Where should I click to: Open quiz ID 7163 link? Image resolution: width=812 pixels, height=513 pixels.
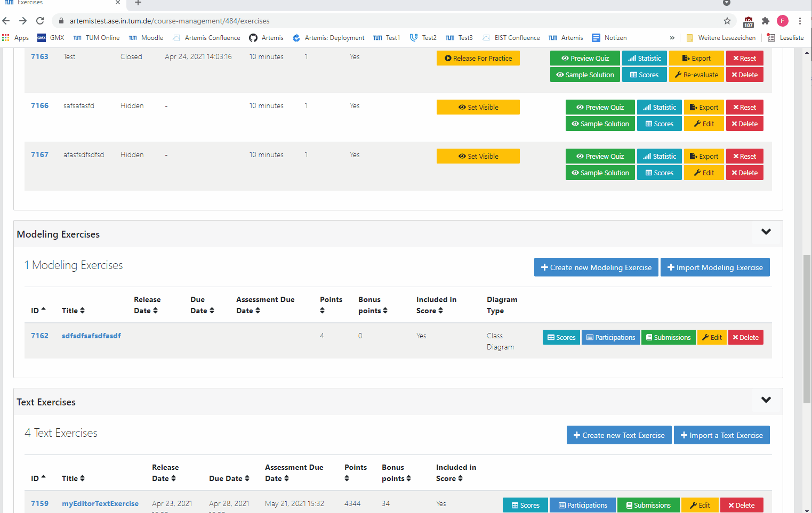pos(39,56)
